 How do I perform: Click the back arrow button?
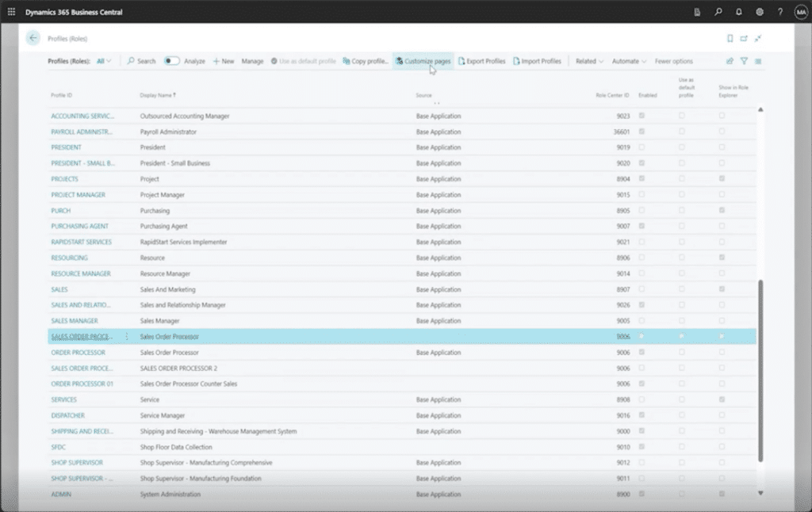tap(33, 38)
